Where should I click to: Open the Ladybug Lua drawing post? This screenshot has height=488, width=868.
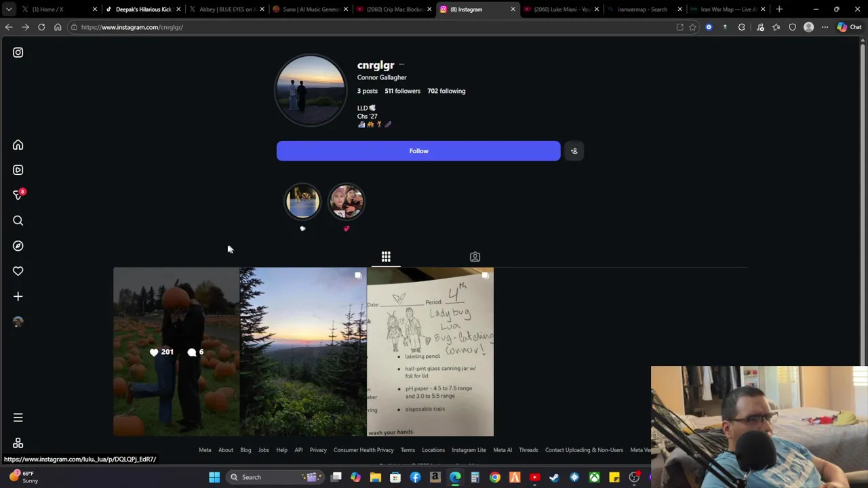(x=431, y=352)
